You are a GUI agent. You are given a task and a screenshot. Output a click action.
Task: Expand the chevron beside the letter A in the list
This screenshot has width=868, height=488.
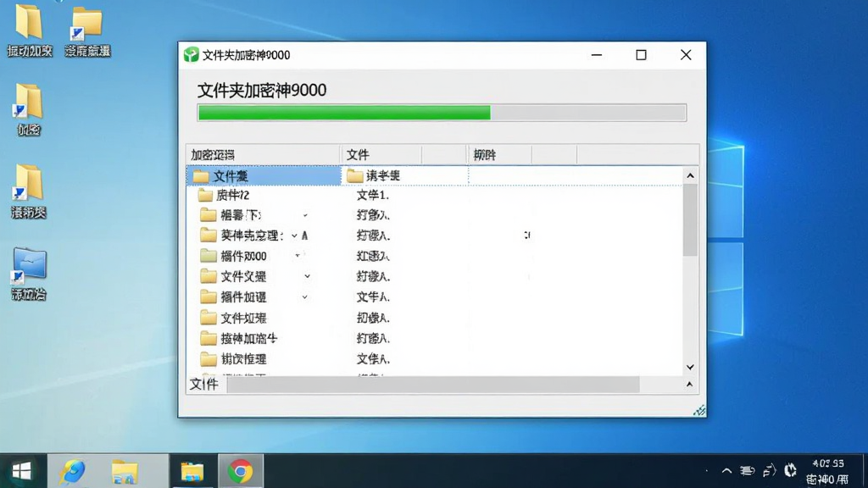294,236
